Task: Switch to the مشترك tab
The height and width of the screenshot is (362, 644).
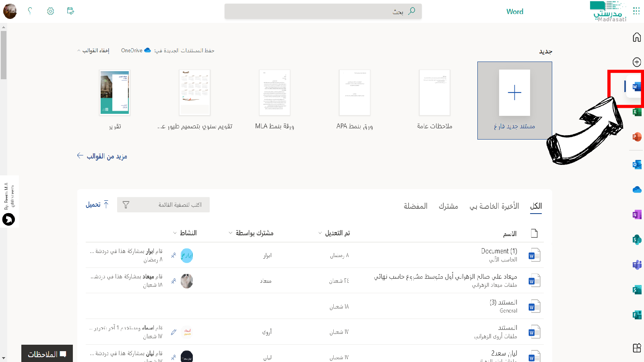Action: 448,206
